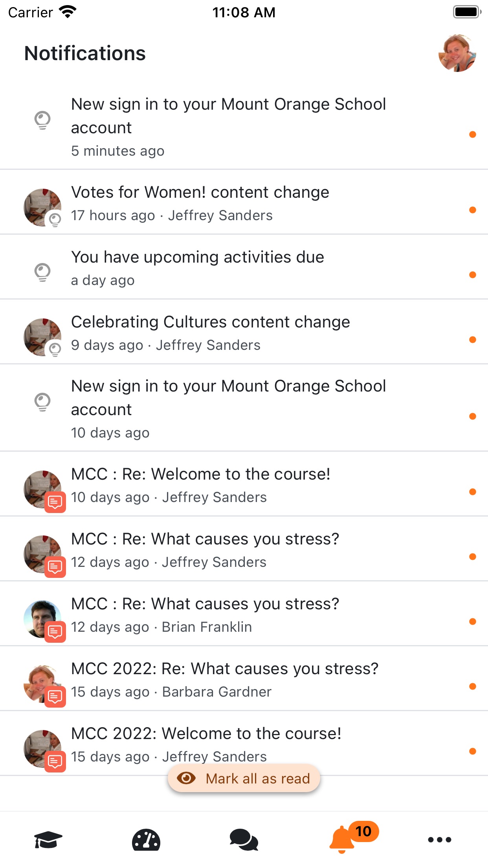Open the Messages chat bubbles tab
The height and width of the screenshot is (868, 488).
click(x=244, y=840)
